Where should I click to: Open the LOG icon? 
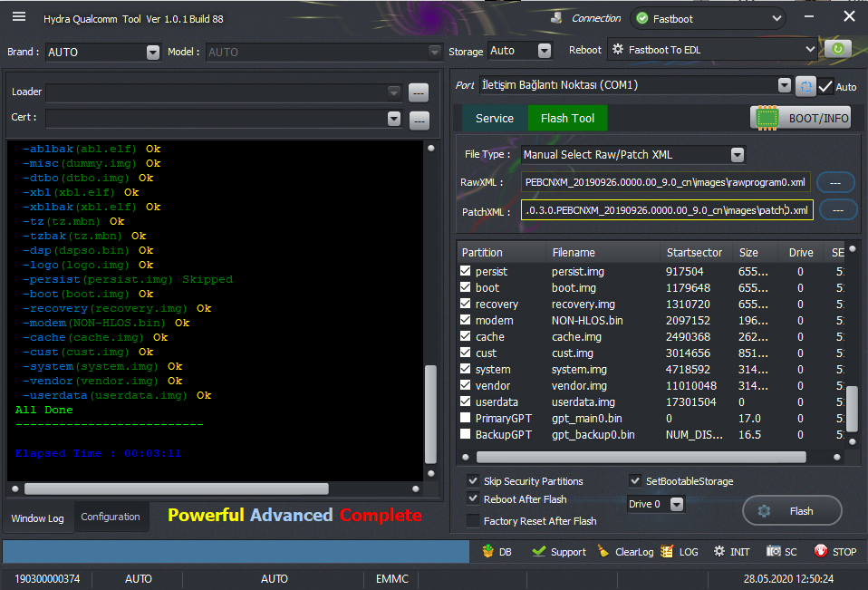tap(667, 551)
